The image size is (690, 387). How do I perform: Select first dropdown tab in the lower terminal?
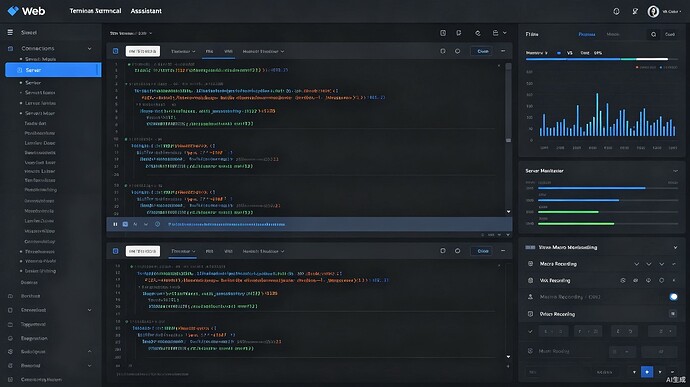coord(183,251)
